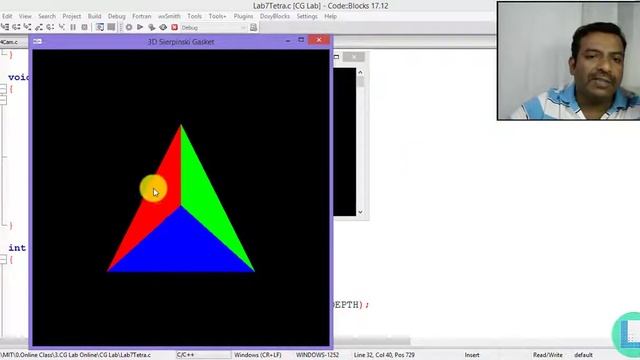Open the Plugins menu

244,16
